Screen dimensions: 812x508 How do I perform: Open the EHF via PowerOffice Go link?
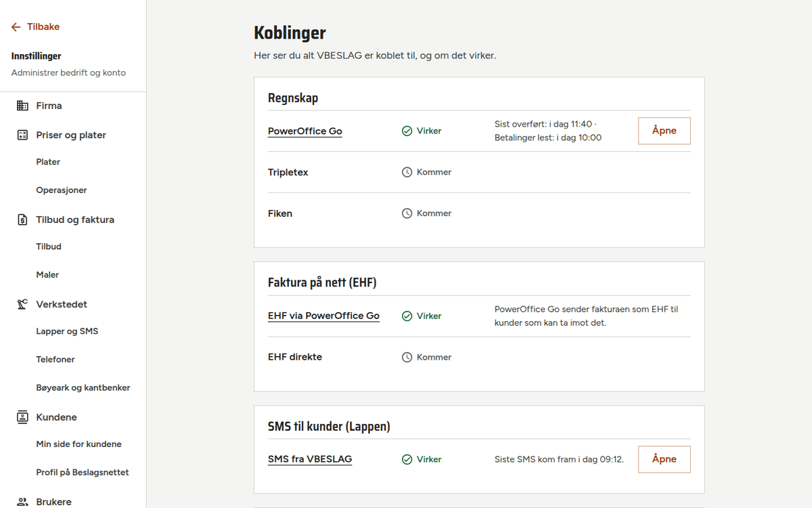click(x=323, y=316)
